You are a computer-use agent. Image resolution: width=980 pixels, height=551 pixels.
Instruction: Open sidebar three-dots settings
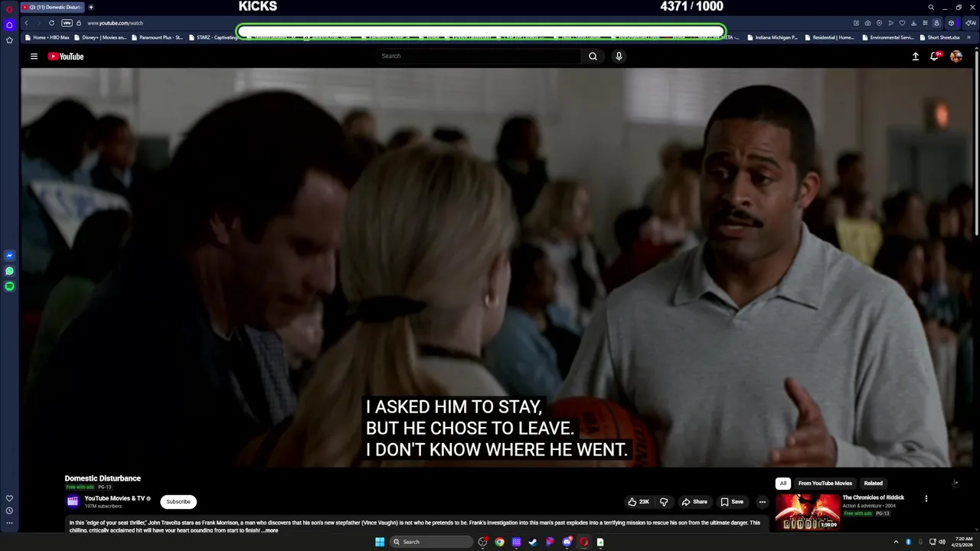click(x=9, y=523)
